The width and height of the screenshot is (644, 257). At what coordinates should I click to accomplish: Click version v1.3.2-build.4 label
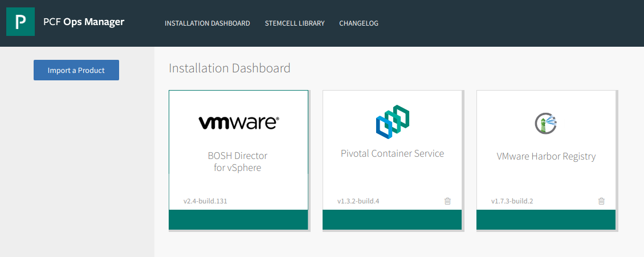358,202
